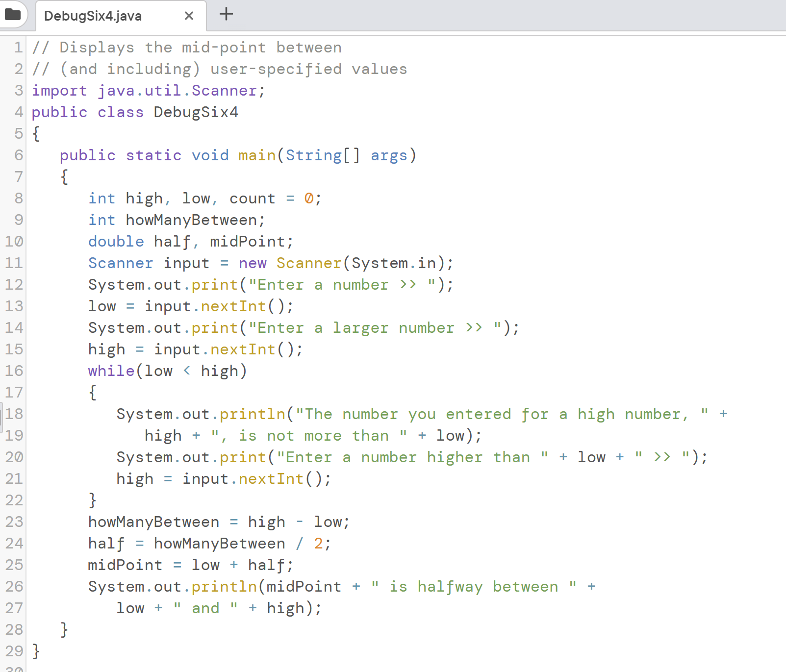Click the folder icon left of the tab bar
This screenshot has width=786, height=672.
pyautogui.click(x=12, y=14)
